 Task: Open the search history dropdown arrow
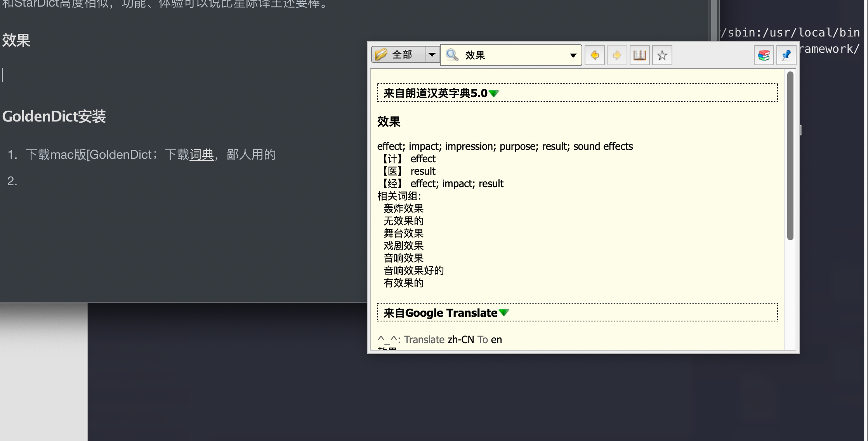click(x=573, y=55)
